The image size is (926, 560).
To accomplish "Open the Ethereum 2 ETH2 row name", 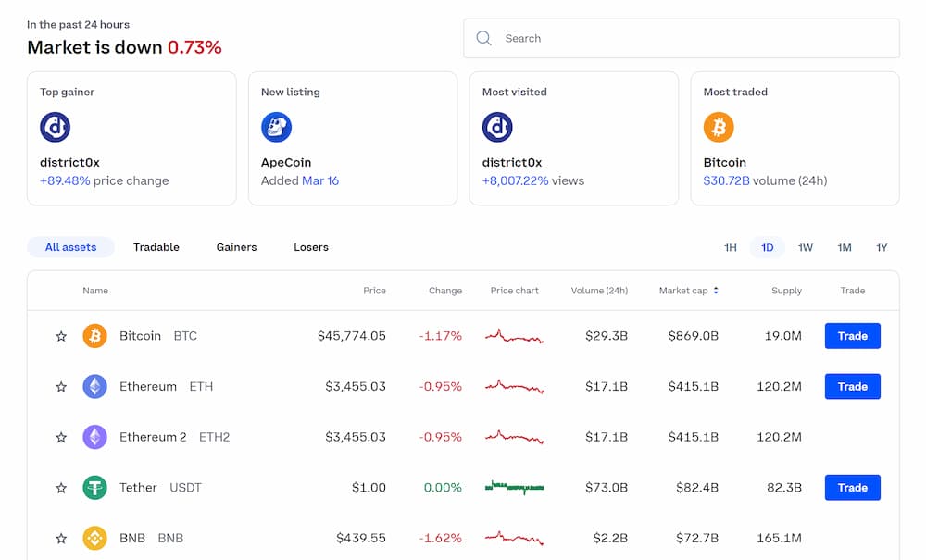I will (174, 437).
